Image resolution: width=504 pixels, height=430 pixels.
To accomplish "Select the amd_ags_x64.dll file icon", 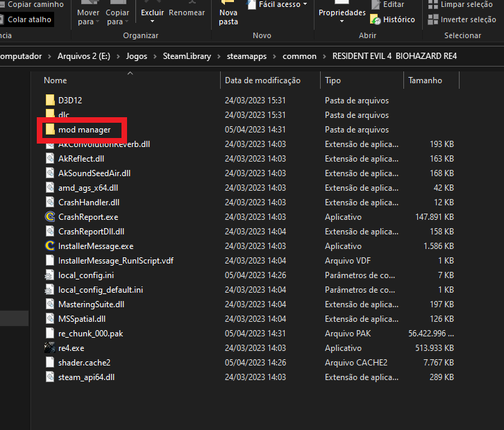I will (x=50, y=187).
